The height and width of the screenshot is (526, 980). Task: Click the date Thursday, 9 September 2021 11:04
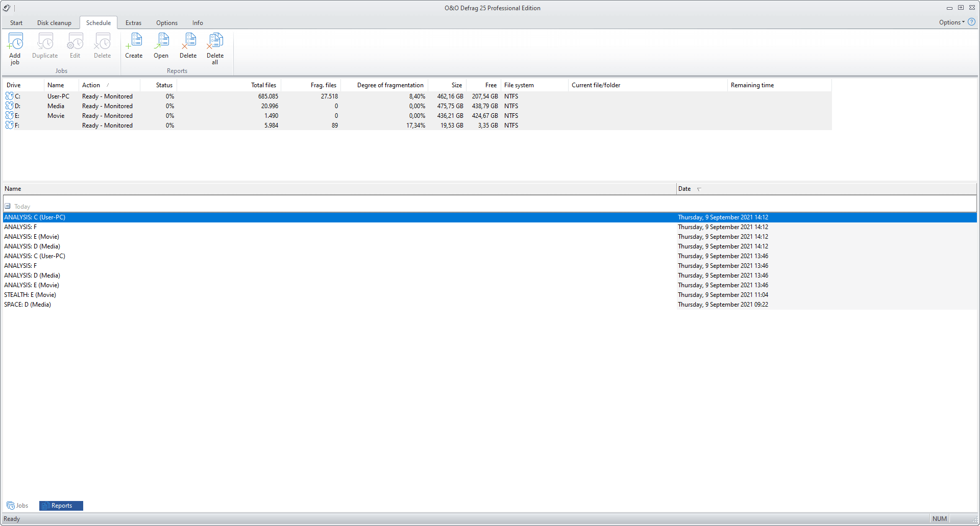click(x=723, y=295)
